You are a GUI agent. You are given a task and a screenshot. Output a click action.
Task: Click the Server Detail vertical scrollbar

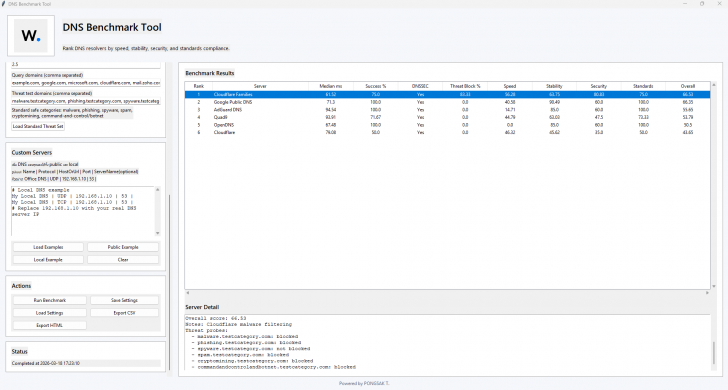tap(714, 353)
